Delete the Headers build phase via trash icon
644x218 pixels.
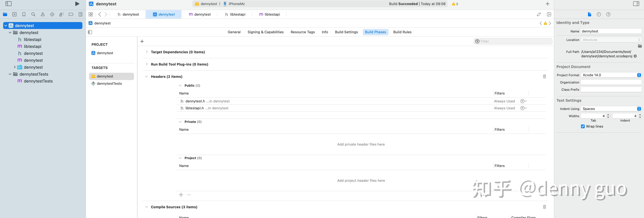[x=544, y=76]
